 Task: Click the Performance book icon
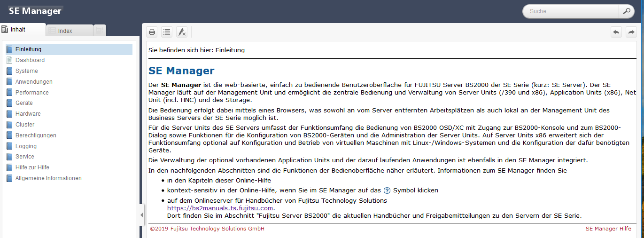tap(9, 93)
